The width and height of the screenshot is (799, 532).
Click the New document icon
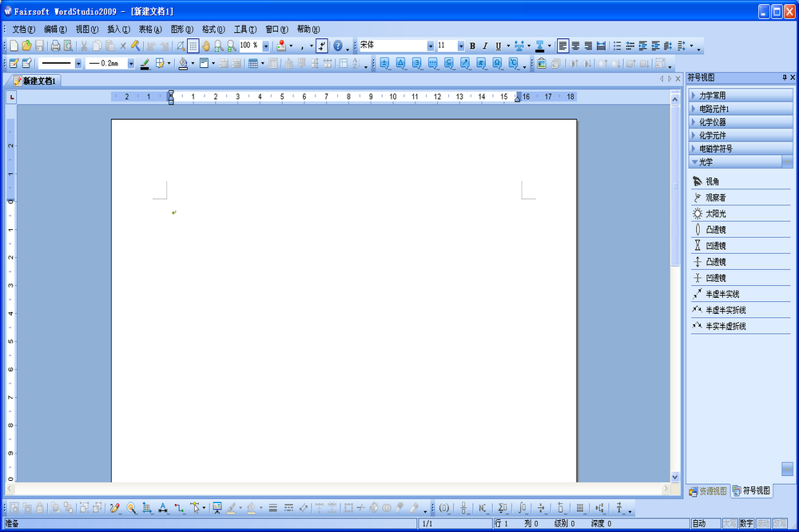[13, 46]
